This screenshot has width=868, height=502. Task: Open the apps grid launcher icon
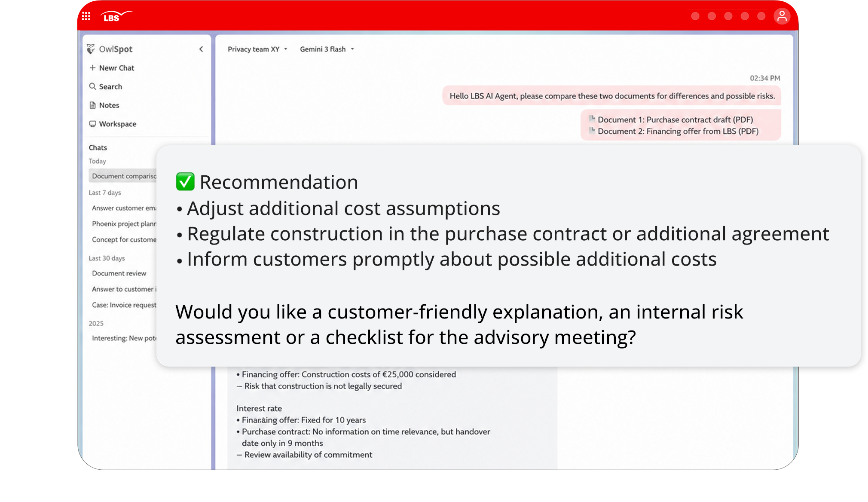coord(86,16)
